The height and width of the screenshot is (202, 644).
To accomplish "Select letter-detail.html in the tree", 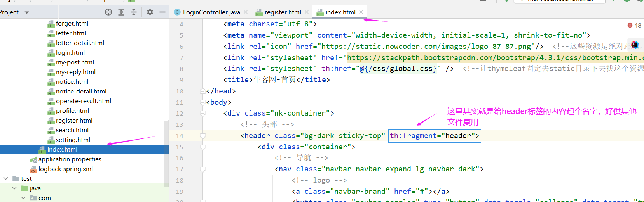I will click(x=80, y=43).
